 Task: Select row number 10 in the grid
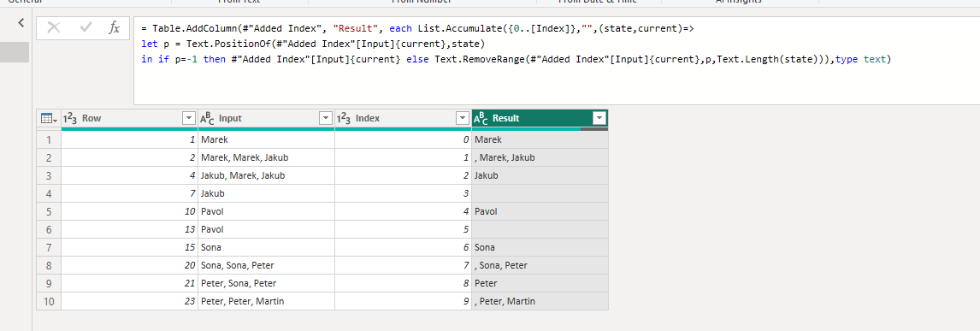49,301
